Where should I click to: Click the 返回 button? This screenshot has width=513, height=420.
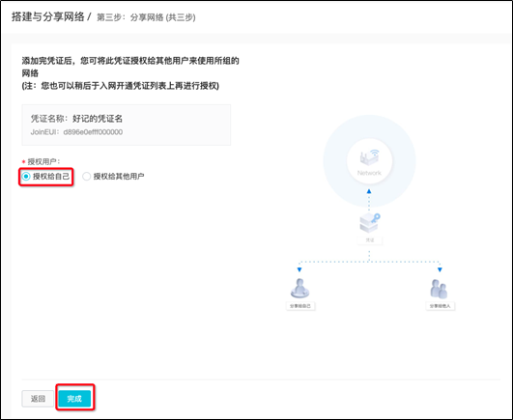coord(38,399)
